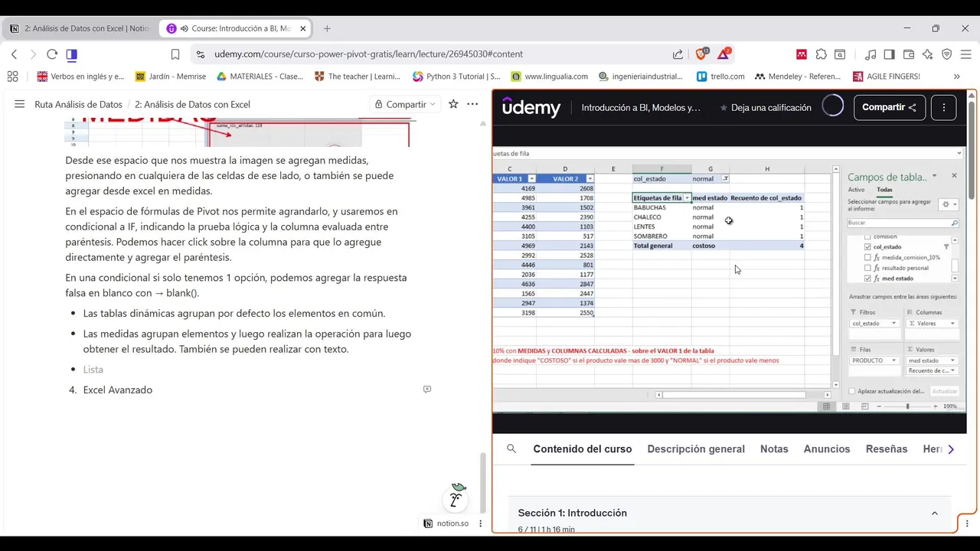
Task: Switch to the Notion Análisis de Datos tab
Action: click(x=80, y=28)
